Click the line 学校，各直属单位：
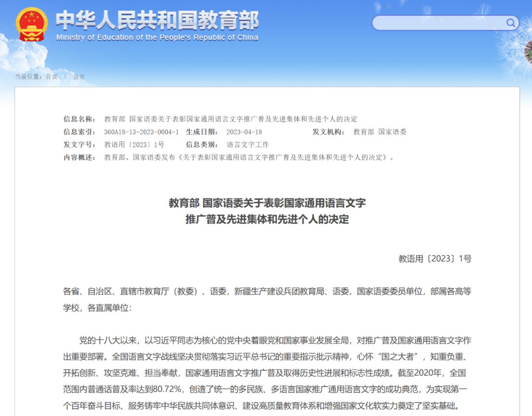 pos(97,308)
